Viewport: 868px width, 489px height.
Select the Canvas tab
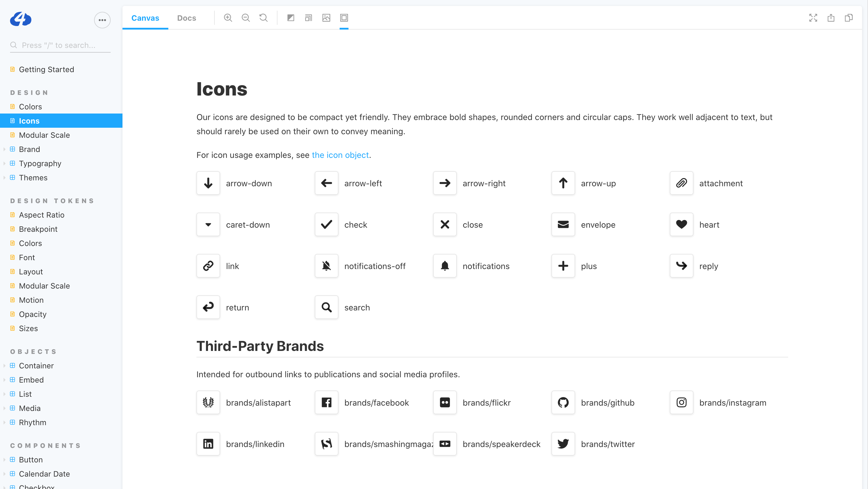[x=145, y=18]
